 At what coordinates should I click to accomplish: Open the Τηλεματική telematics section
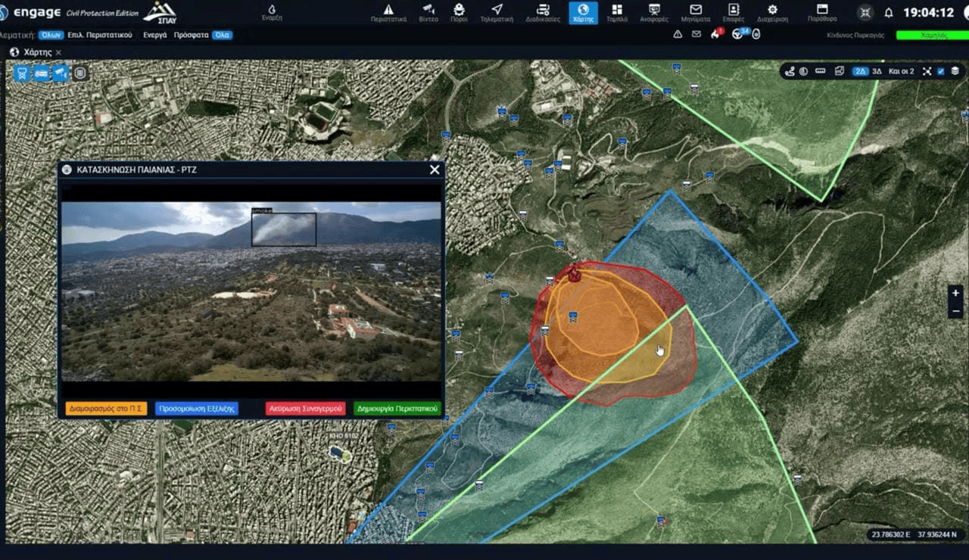click(x=497, y=12)
